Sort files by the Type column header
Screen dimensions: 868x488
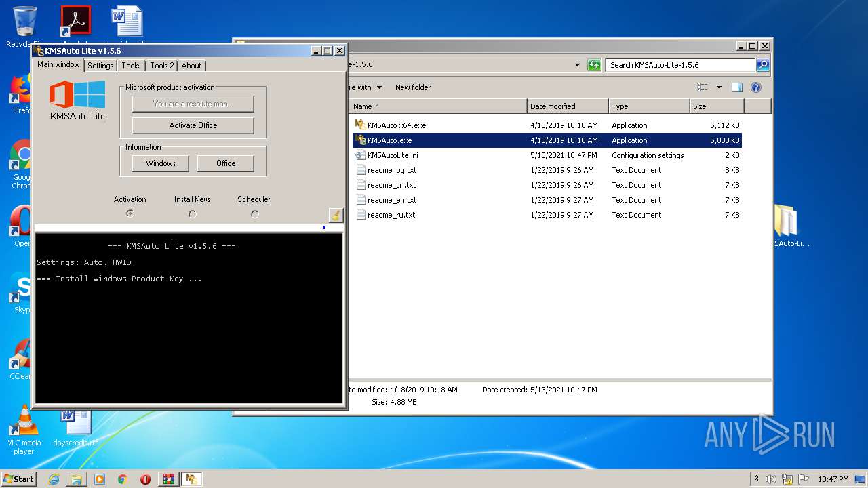tap(649, 106)
